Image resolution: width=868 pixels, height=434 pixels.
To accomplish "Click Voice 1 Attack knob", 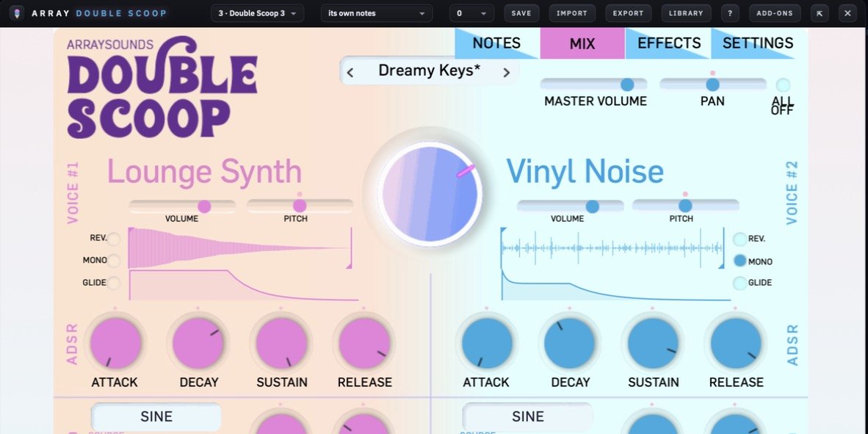I will pyautogui.click(x=115, y=343).
